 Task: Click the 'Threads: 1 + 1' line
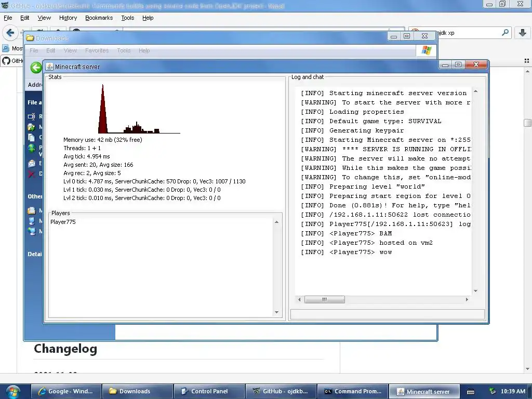[82, 148]
